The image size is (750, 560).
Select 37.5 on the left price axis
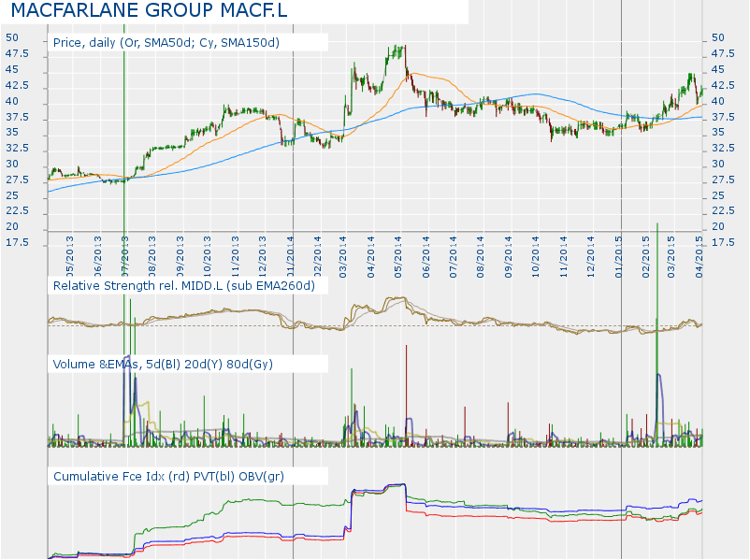17,117
